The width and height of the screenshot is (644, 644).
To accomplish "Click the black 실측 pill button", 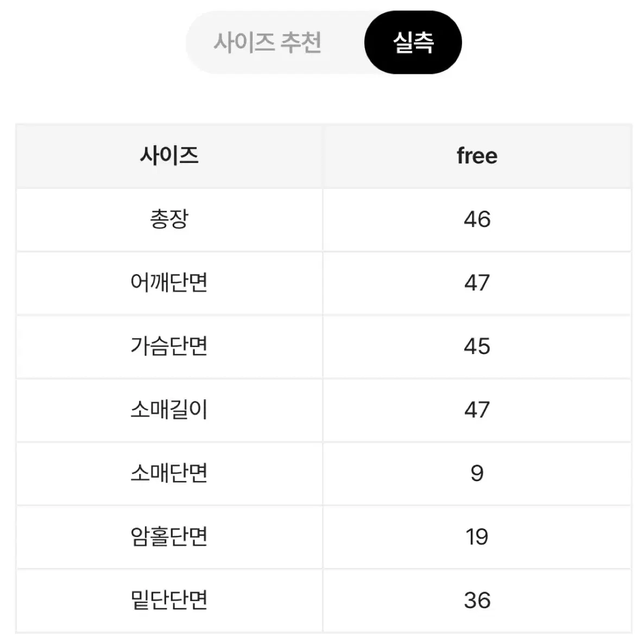I will pyautogui.click(x=413, y=42).
